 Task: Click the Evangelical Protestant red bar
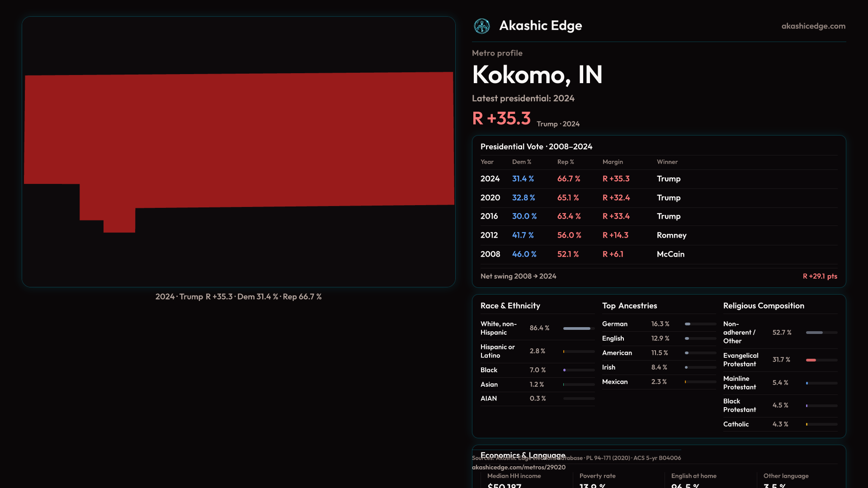pyautogui.click(x=811, y=360)
